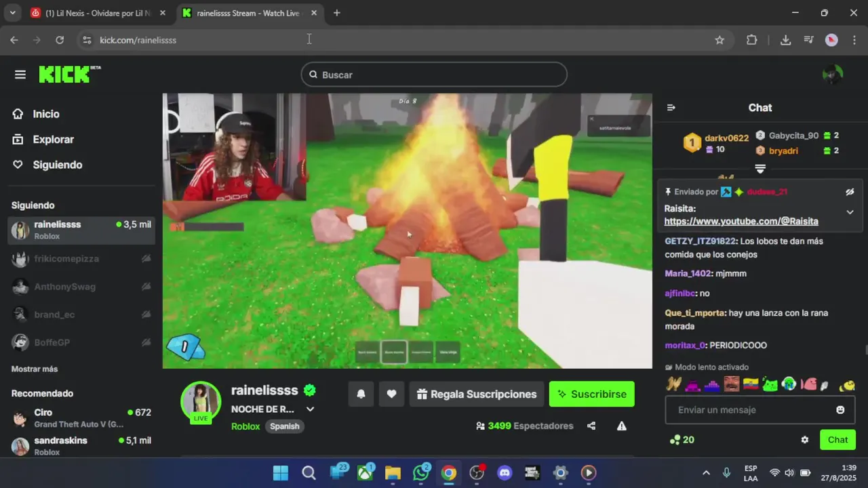Image resolution: width=868 pixels, height=488 pixels.
Task: Open Chrome media controls icon
Action: click(x=808, y=40)
